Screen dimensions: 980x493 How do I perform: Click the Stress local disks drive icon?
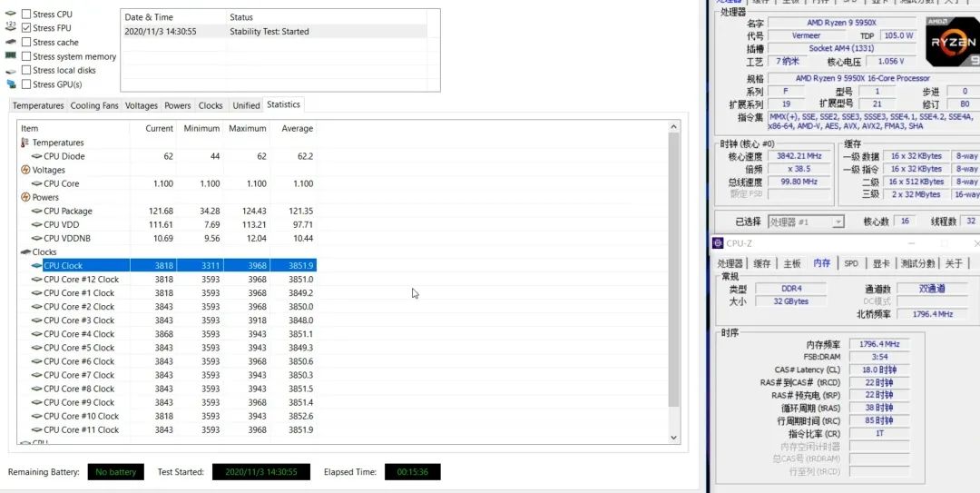(11, 70)
